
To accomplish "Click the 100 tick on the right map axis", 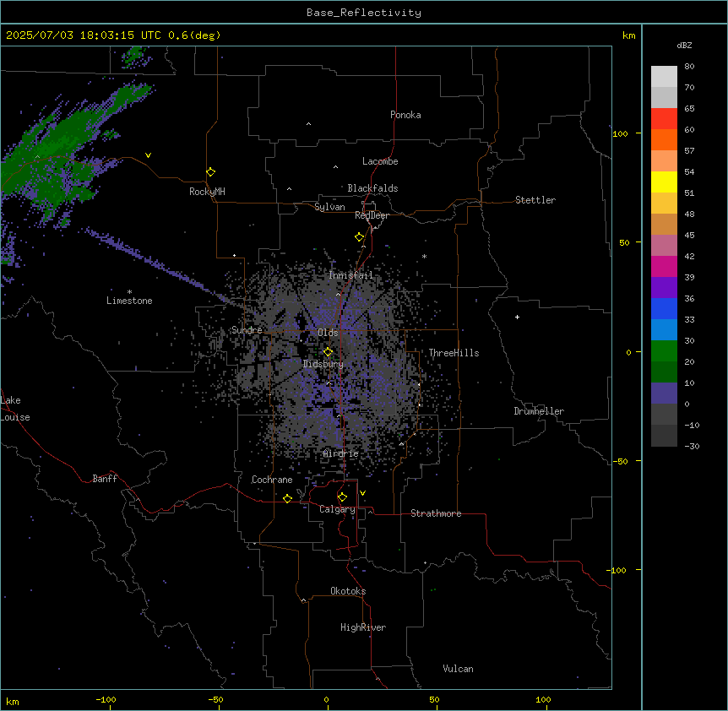I will [x=620, y=133].
